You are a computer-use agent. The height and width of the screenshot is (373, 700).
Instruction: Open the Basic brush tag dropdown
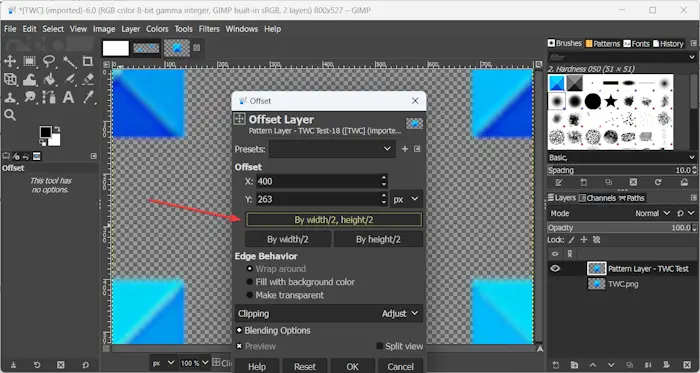click(621, 157)
